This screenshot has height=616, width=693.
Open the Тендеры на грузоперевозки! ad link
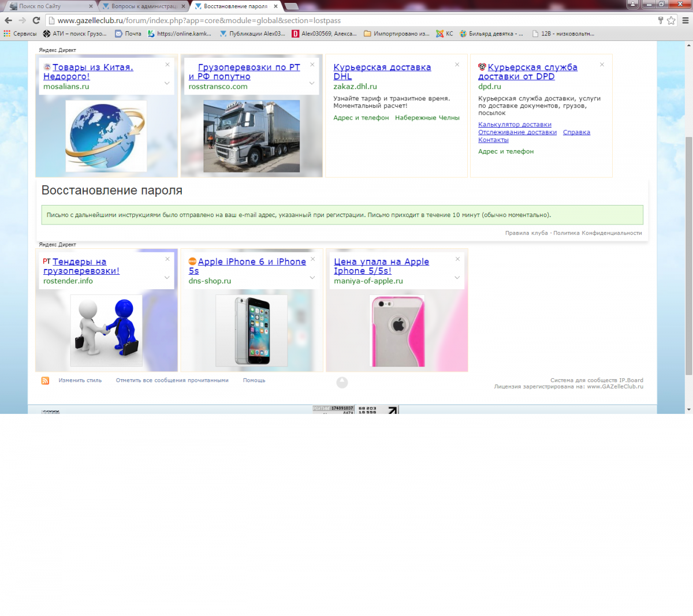coord(81,266)
